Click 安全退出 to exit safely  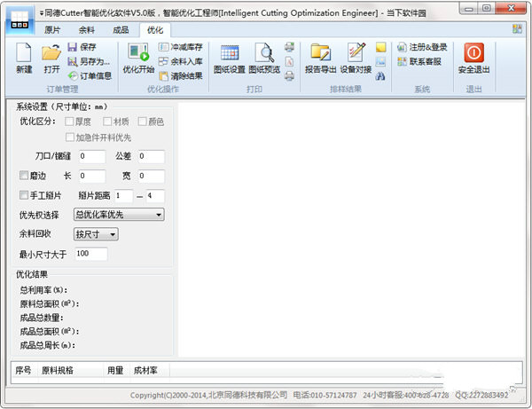click(x=473, y=58)
